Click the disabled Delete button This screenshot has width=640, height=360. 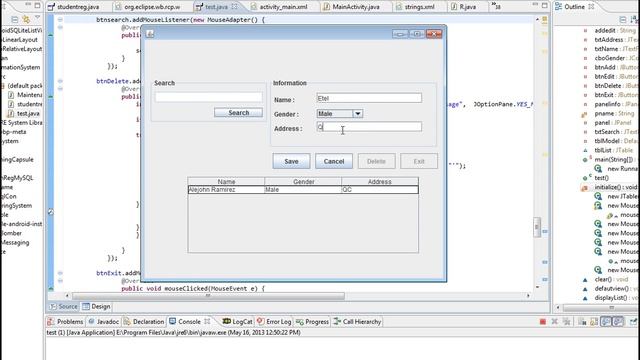click(x=376, y=161)
